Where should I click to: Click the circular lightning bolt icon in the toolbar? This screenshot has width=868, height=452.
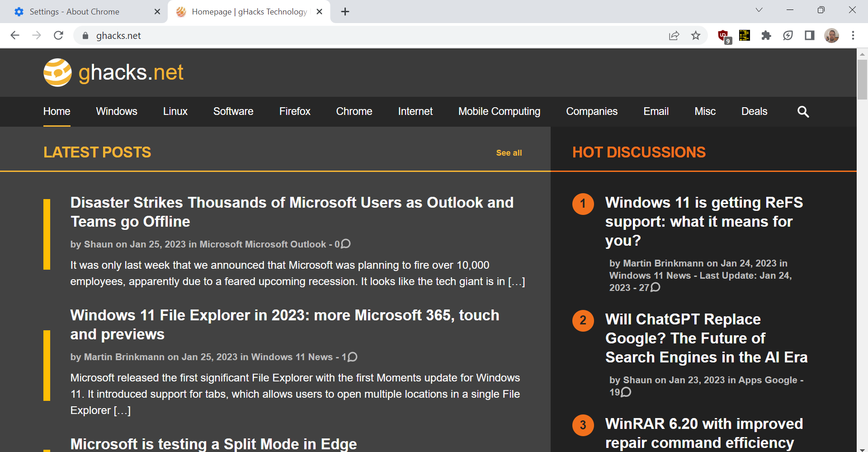click(x=788, y=36)
